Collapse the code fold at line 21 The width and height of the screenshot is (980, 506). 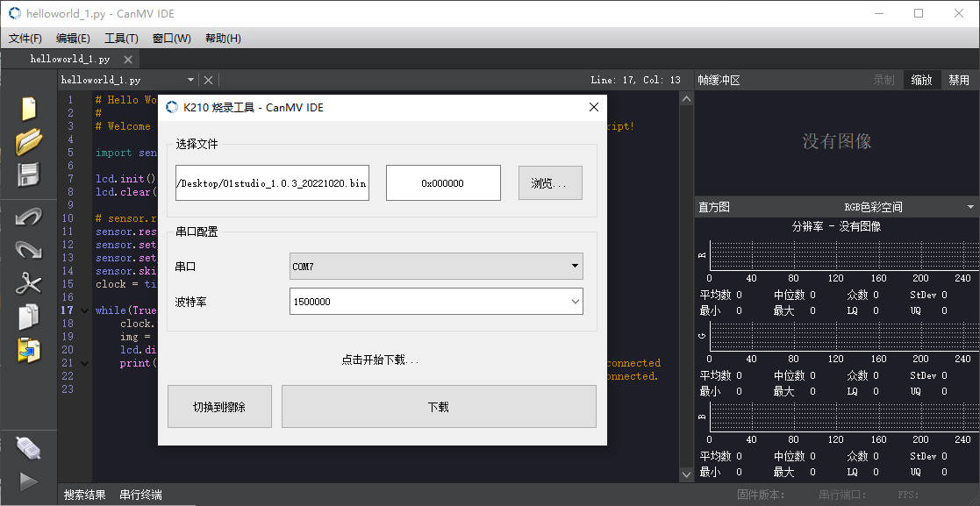tap(84, 363)
